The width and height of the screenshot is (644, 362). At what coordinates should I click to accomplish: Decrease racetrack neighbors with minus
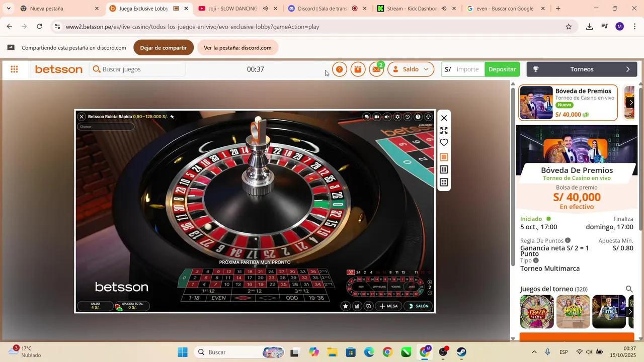430,293
